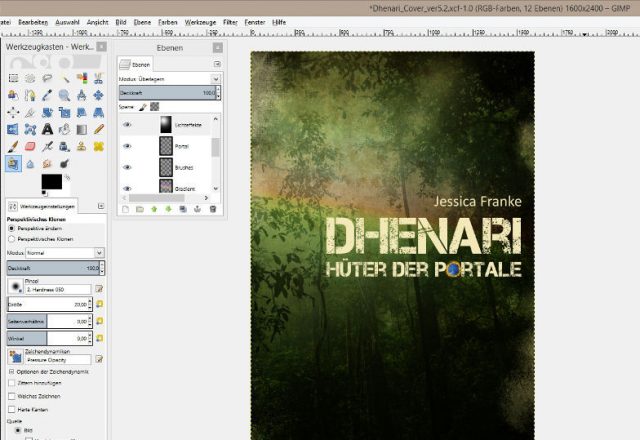Select the Pencil tool

(x=98, y=129)
